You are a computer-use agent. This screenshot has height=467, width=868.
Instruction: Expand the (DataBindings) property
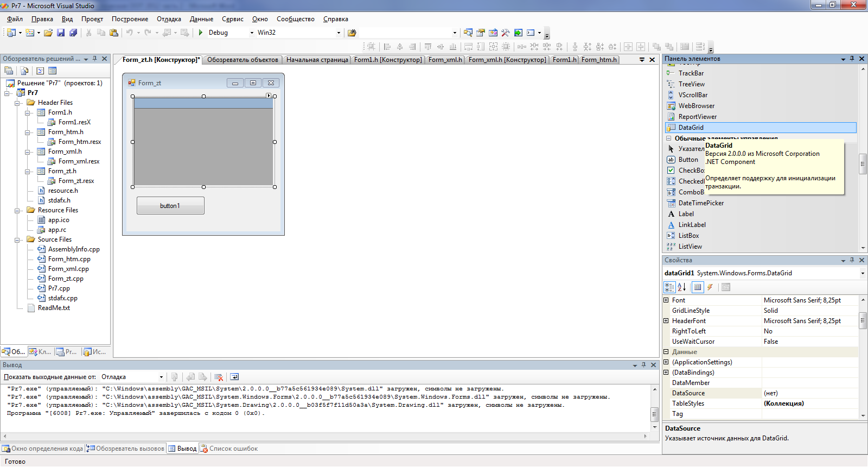pos(666,373)
